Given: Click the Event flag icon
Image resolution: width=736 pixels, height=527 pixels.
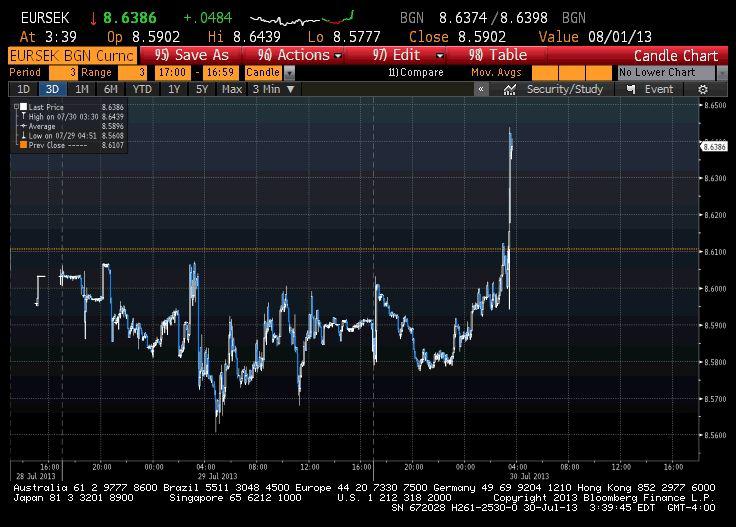Looking at the screenshot, I should 631,89.
